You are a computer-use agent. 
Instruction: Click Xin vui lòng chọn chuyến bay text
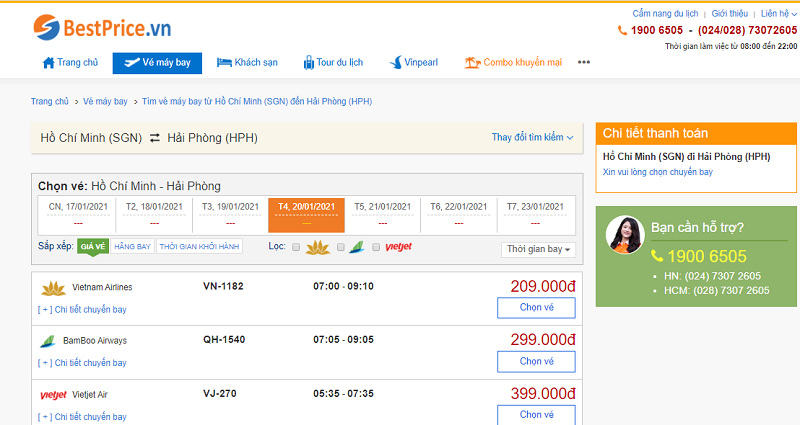tap(658, 172)
